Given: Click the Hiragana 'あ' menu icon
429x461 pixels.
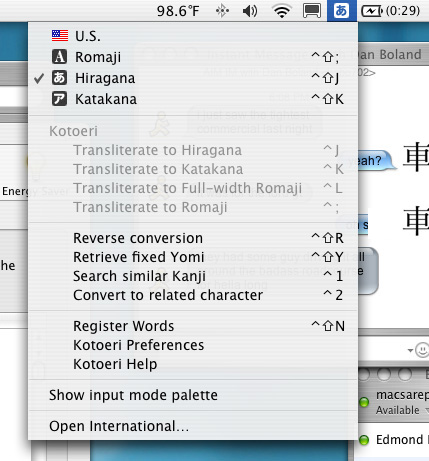Looking at the screenshot, I should coord(59,78).
